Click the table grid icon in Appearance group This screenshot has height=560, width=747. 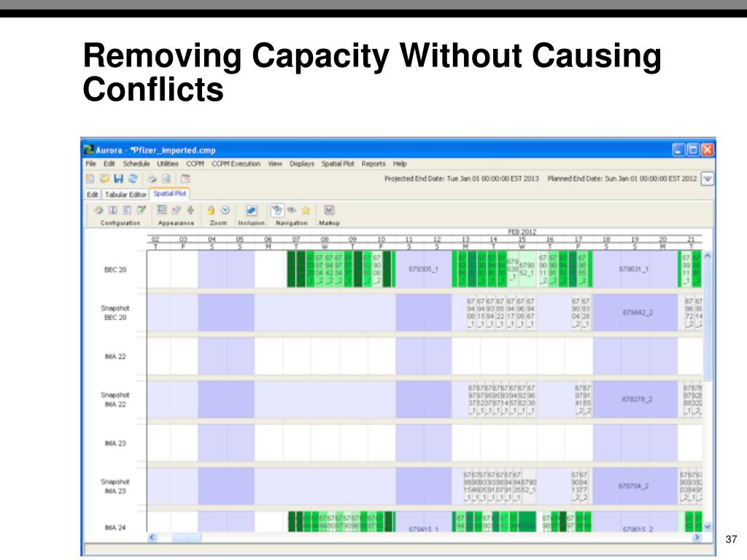coord(162,210)
